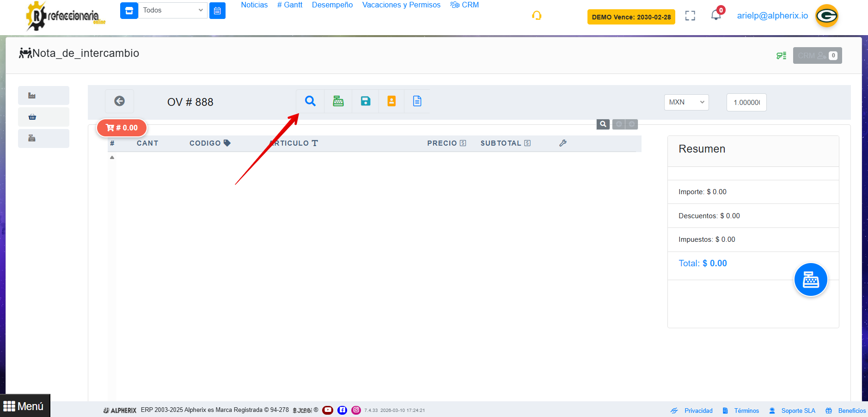Click the orange headset support icon
Viewport: 868px width, 417px height.
[537, 16]
